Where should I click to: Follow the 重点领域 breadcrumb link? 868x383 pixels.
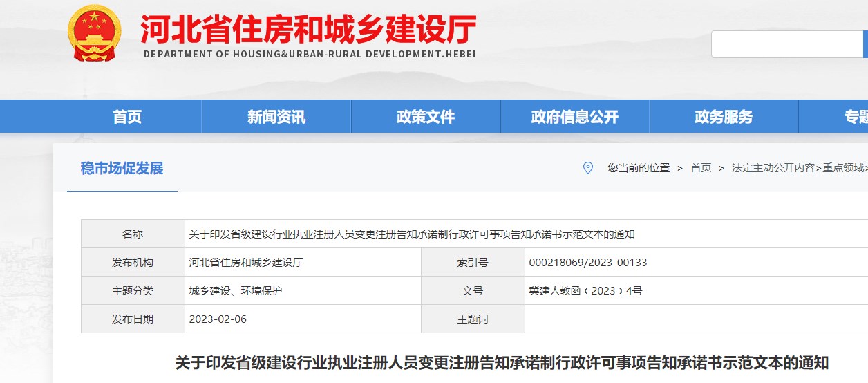point(843,168)
